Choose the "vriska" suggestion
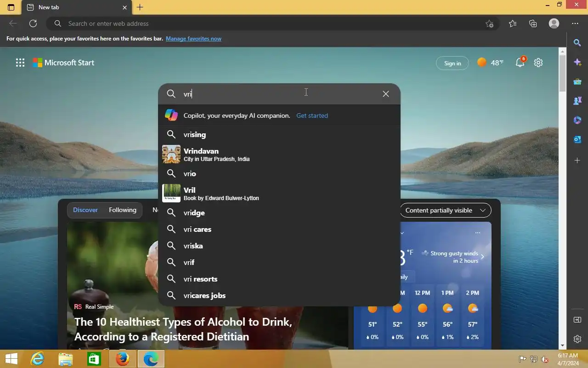Screen dimensions: 588x368 click(x=279, y=246)
